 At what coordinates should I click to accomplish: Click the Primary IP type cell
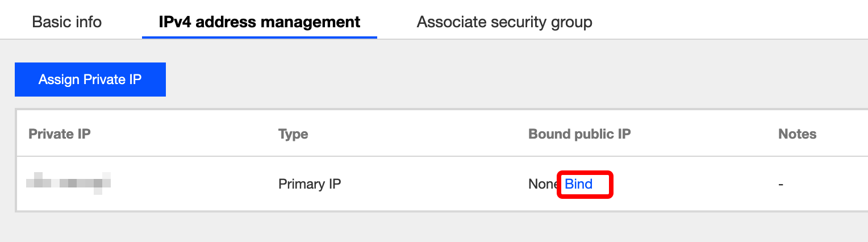pyautogui.click(x=310, y=184)
